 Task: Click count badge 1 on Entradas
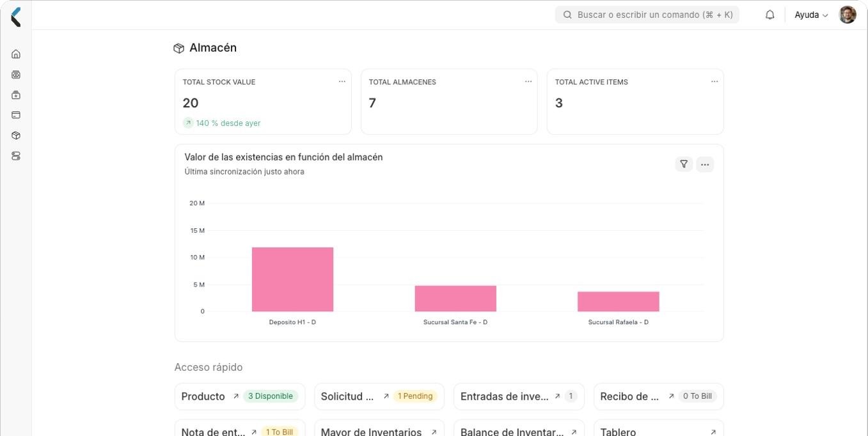pyautogui.click(x=571, y=396)
